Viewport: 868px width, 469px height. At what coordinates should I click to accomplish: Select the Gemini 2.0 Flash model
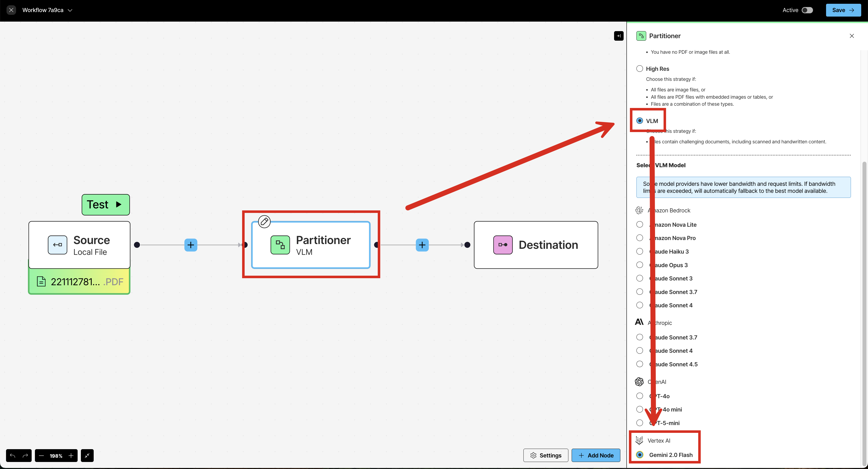[639, 455]
